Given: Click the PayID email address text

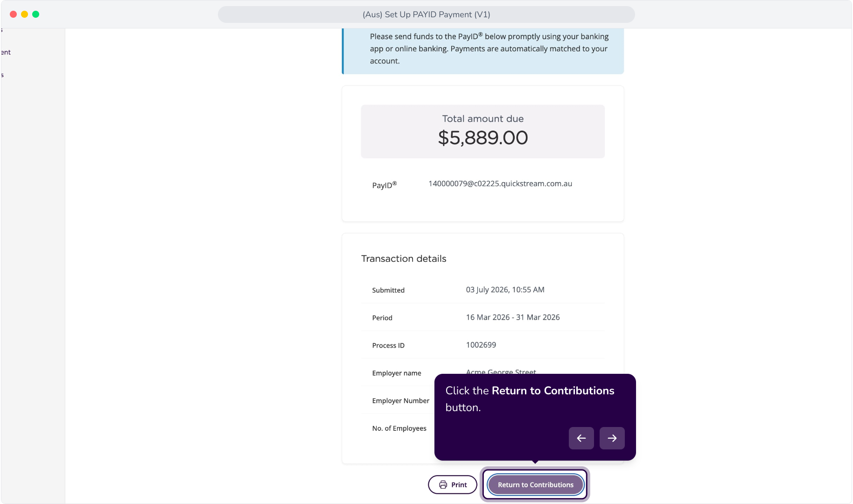Looking at the screenshot, I should point(500,184).
